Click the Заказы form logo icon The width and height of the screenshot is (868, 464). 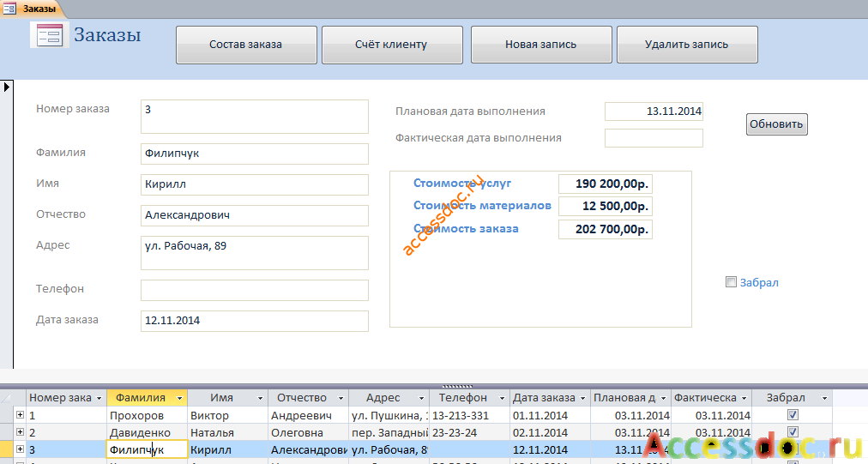(49, 35)
